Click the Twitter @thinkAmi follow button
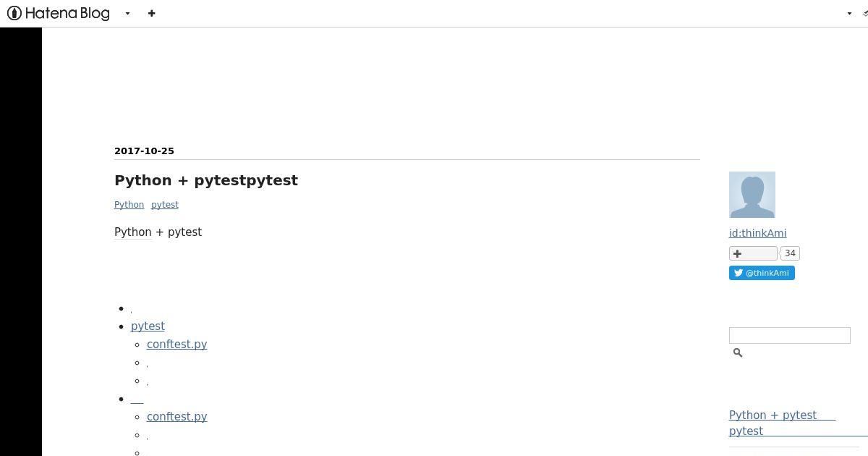 (762, 273)
